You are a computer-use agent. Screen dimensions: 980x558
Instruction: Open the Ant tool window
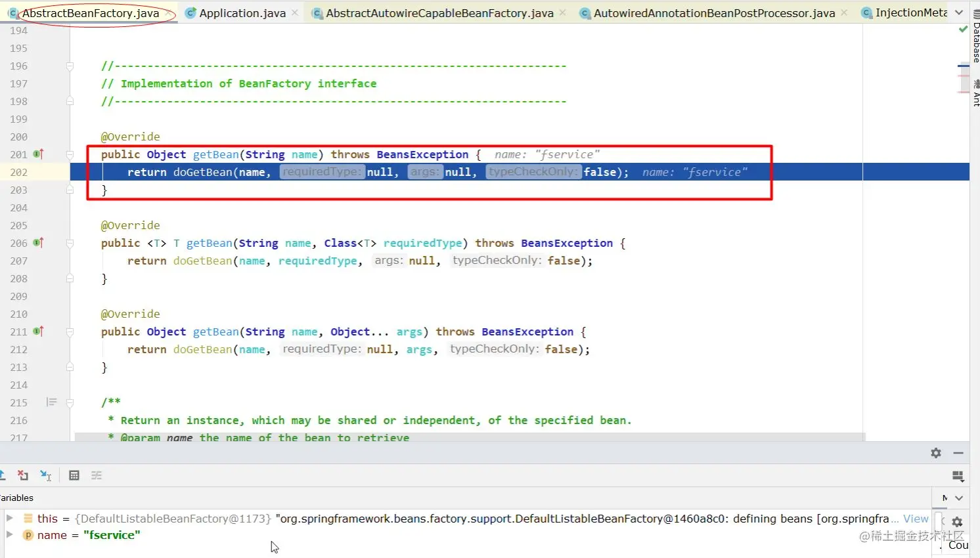click(976, 93)
